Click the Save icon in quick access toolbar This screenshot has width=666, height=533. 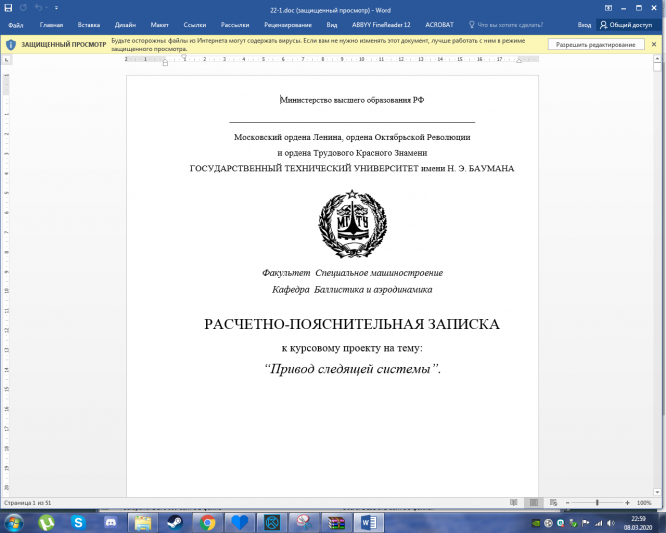tap(8, 8)
